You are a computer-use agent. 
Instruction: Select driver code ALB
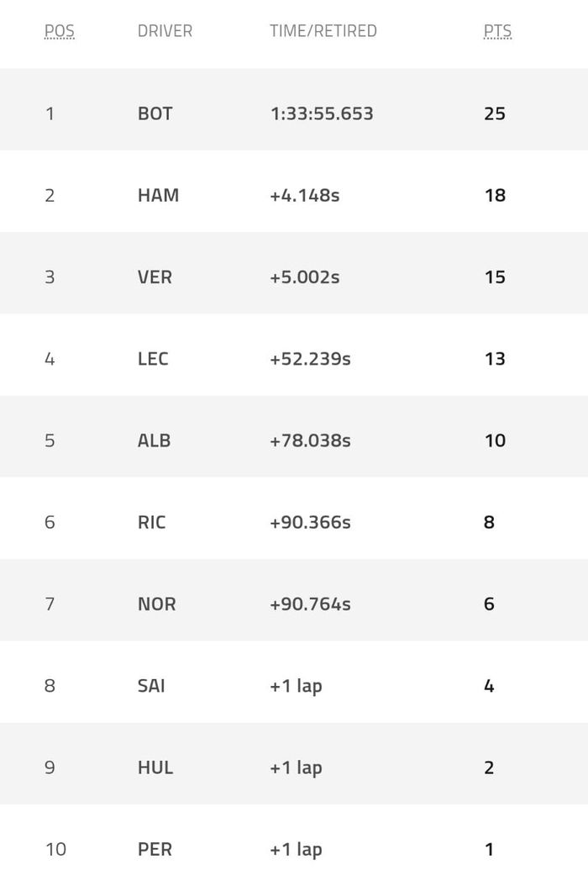pos(154,440)
